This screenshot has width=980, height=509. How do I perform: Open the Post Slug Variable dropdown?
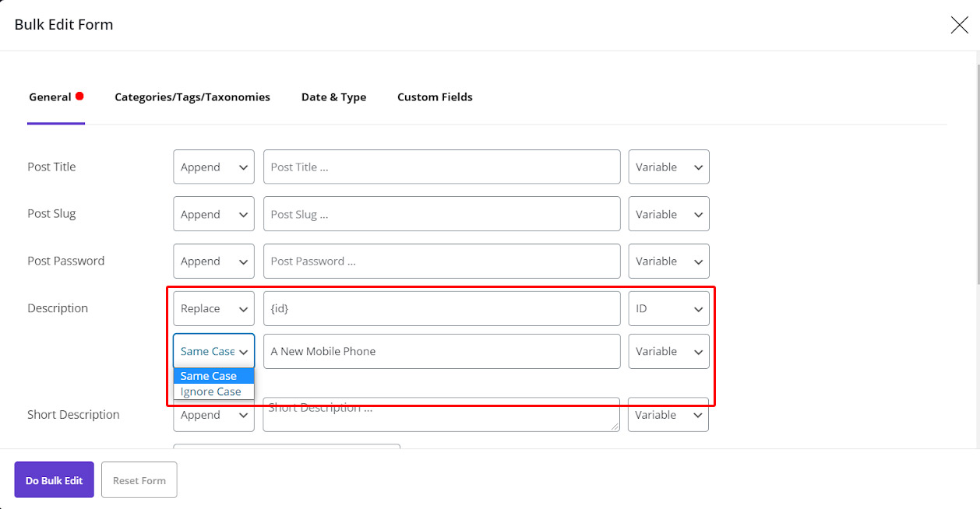[x=668, y=214]
